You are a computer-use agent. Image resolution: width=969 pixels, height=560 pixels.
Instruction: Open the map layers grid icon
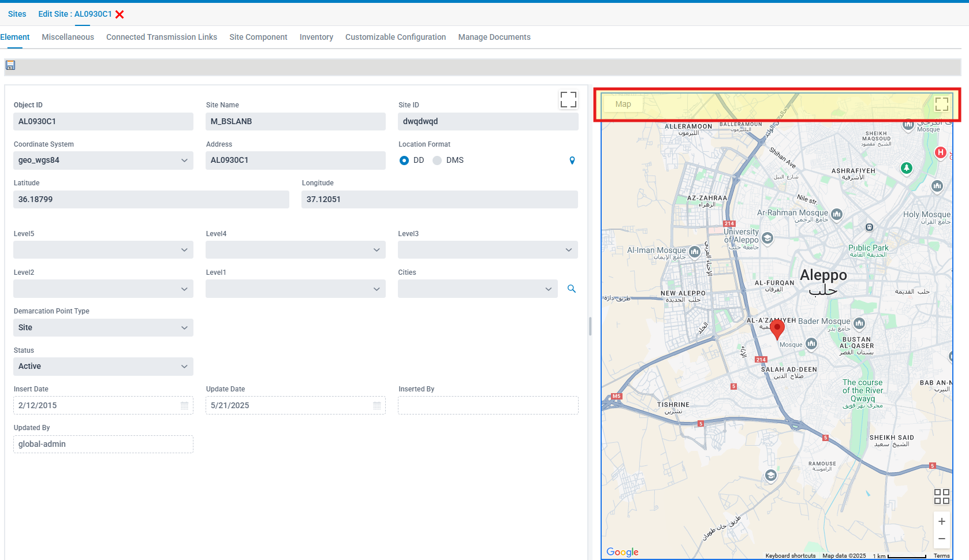941,496
